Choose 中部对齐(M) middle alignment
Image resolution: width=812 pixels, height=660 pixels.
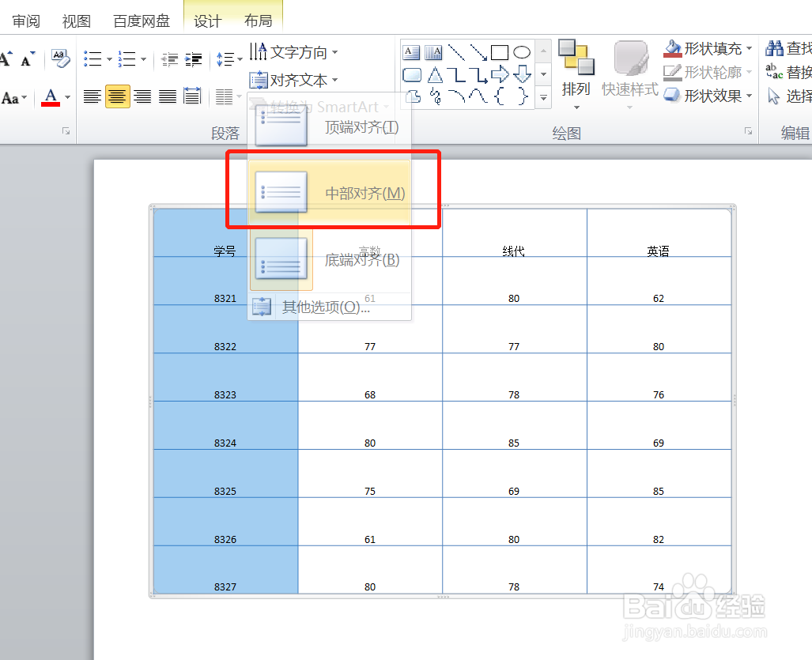tap(330, 193)
